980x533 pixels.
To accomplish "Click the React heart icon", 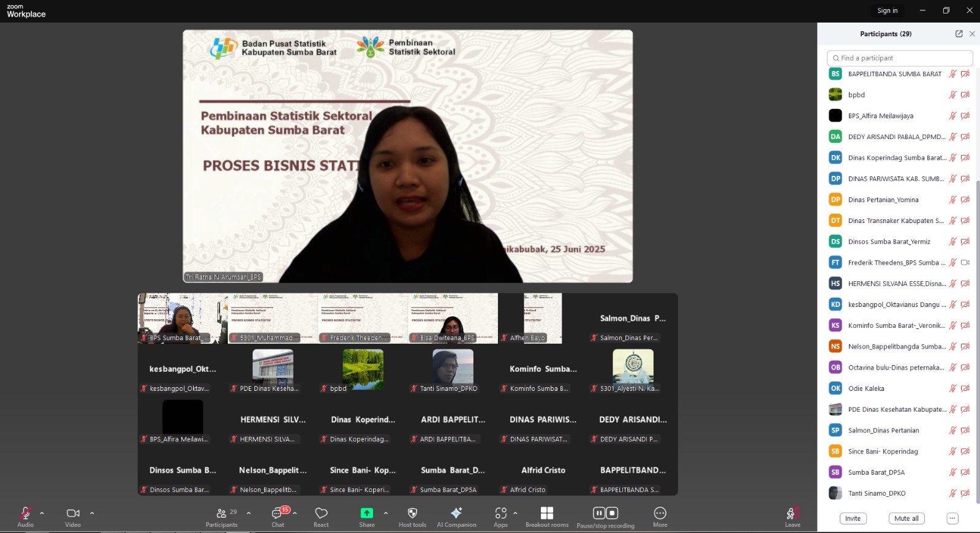I will click(321, 513).
